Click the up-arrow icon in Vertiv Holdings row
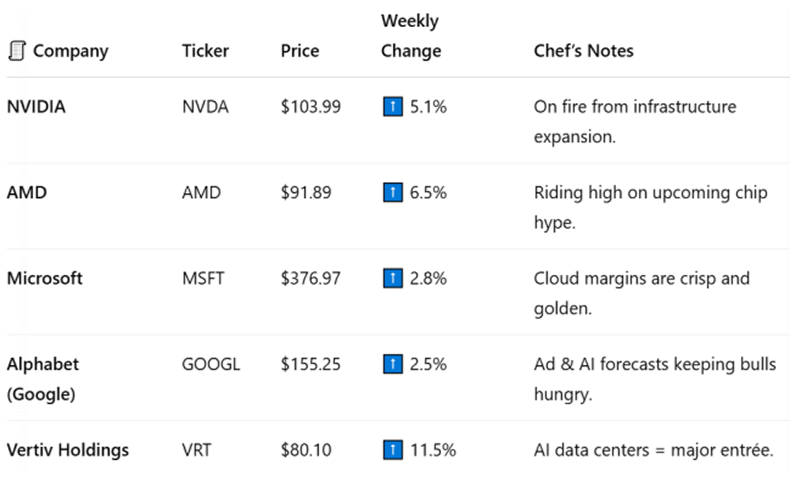The image size is (790, 477). pos(393,450)
